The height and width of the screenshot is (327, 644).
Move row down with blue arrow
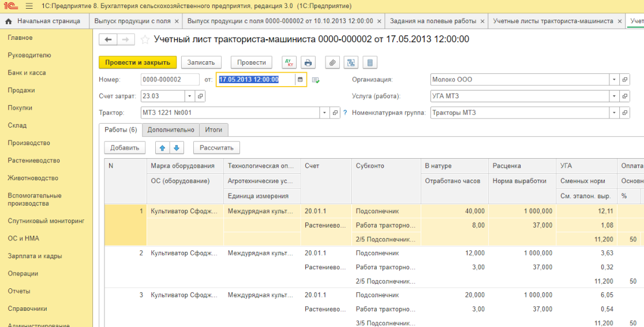177,148
